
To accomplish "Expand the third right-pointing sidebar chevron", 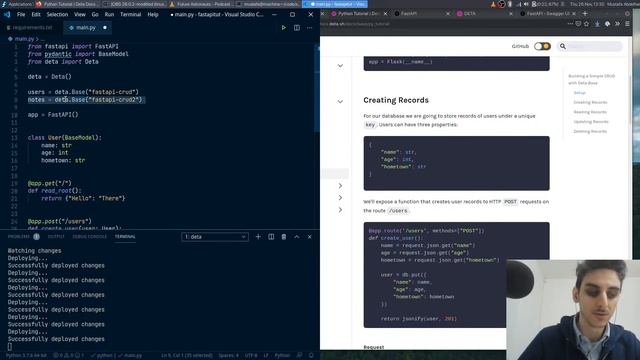I will 340,210.
